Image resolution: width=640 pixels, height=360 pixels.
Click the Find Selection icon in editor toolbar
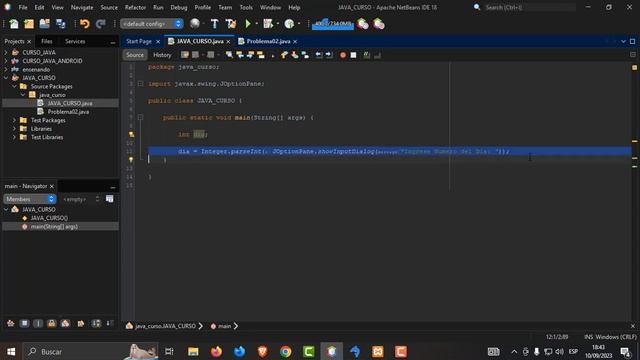click(229, 55)
